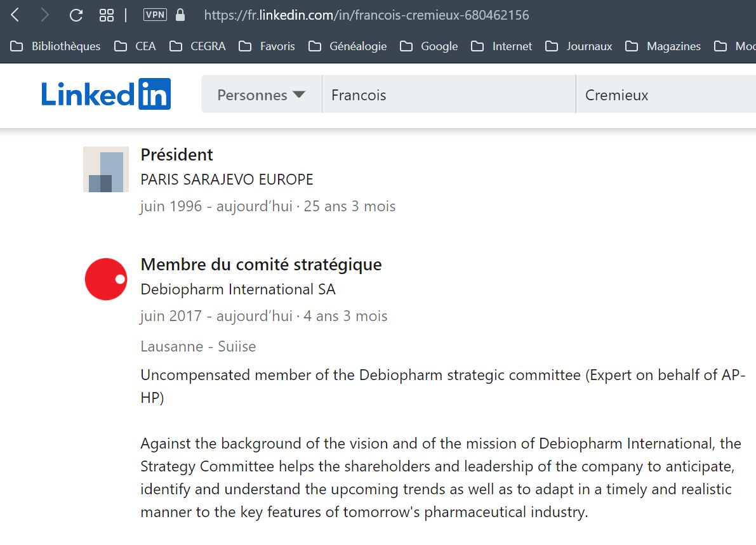
Task: Click the Président job title
Action: point(176,155)
